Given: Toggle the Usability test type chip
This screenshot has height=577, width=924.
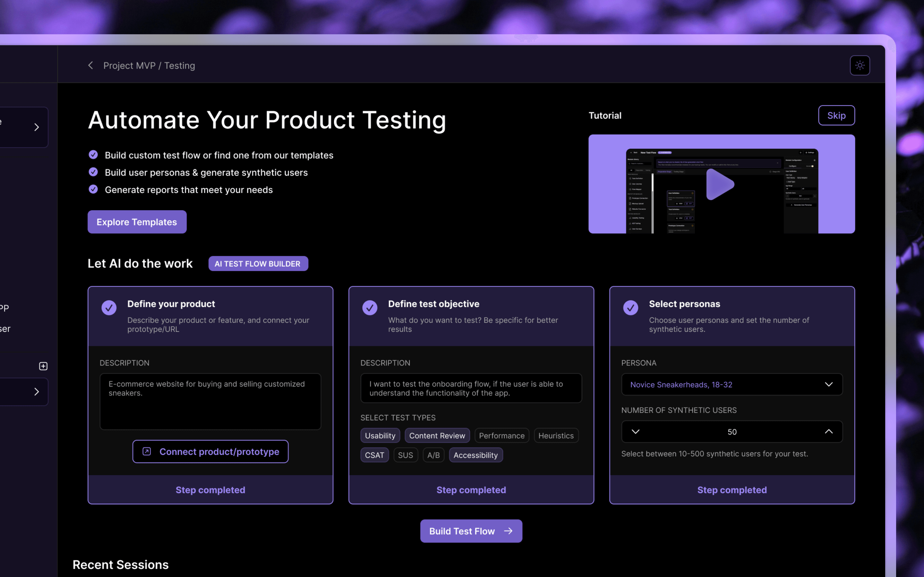Looking at the screenshot, I should [380, 435].
